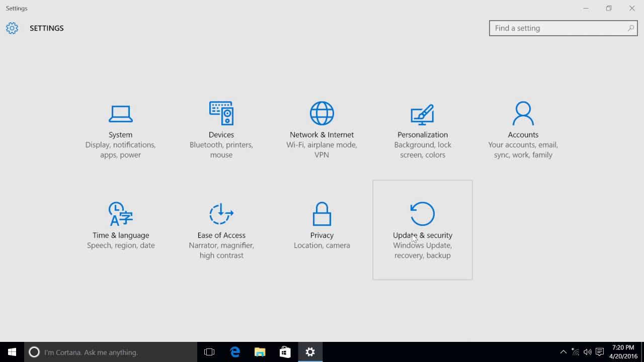
Task: Minimize the Settings window
Action: [x=586, y=8]
